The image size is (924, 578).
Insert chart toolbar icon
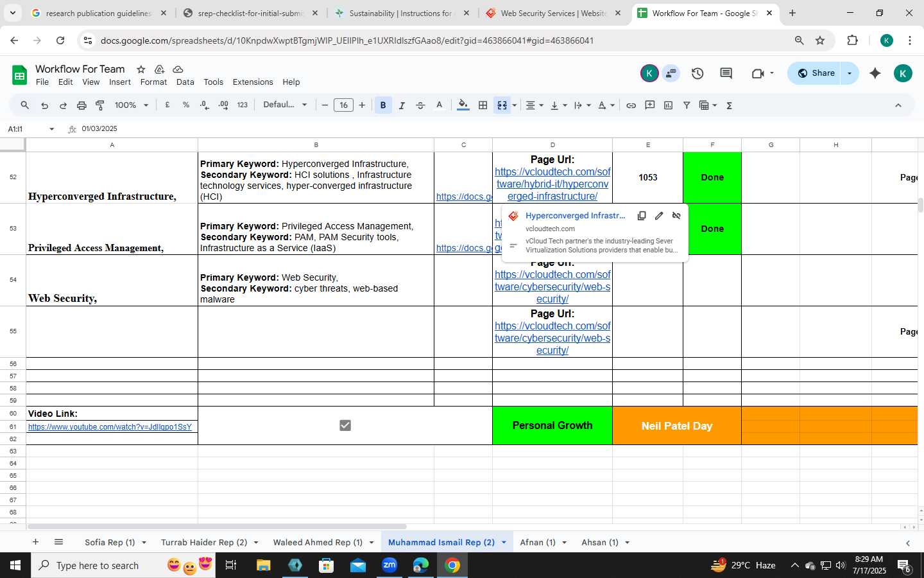coord(668,105)
